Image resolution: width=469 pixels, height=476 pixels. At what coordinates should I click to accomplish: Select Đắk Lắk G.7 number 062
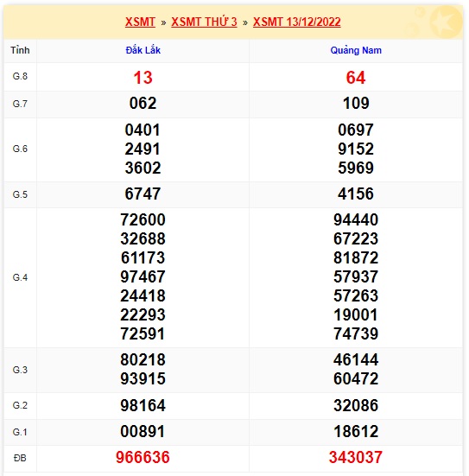[143, 103]
